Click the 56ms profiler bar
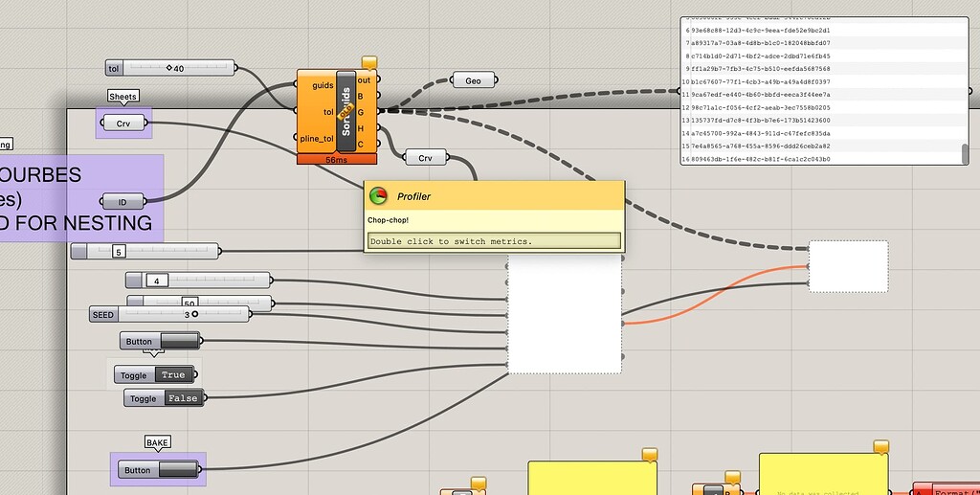This screenshot has height=495, width=980. [x=337, y=160]
